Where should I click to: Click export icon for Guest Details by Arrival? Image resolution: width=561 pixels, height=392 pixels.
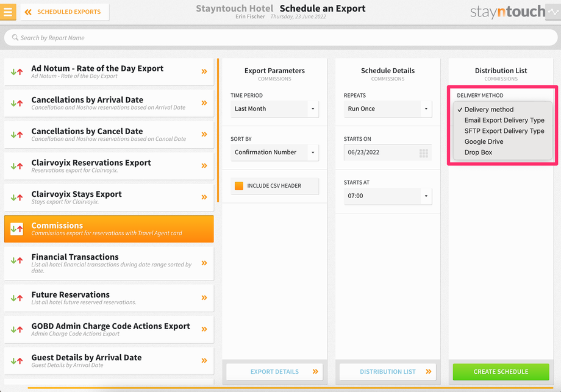(17, 361)
